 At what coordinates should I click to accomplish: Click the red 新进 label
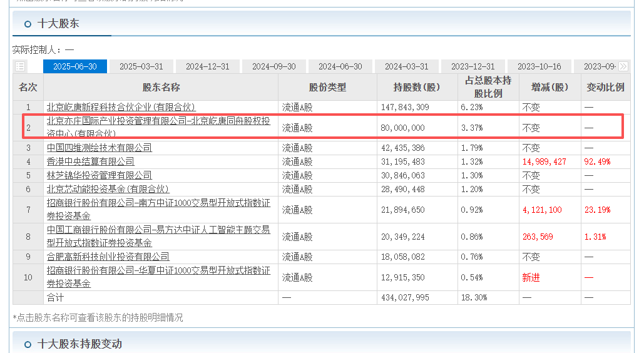pos(531,277)
